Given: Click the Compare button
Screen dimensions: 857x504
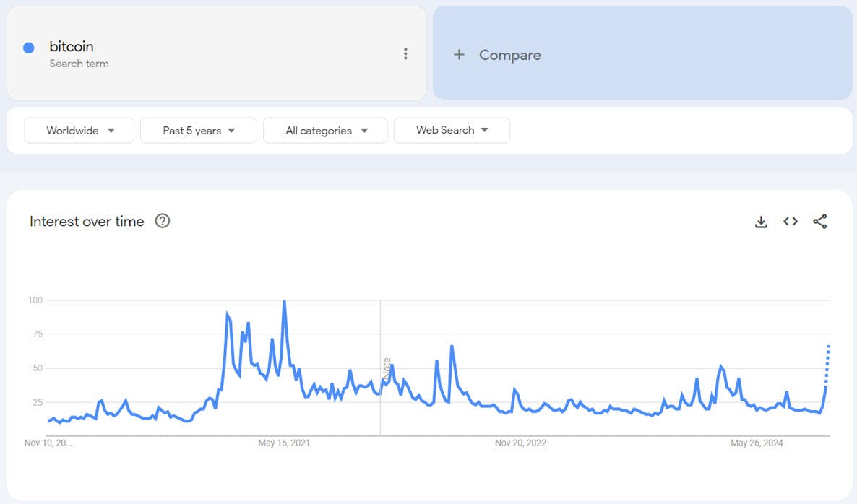Looking at the screenshot, I should [509, 55].
